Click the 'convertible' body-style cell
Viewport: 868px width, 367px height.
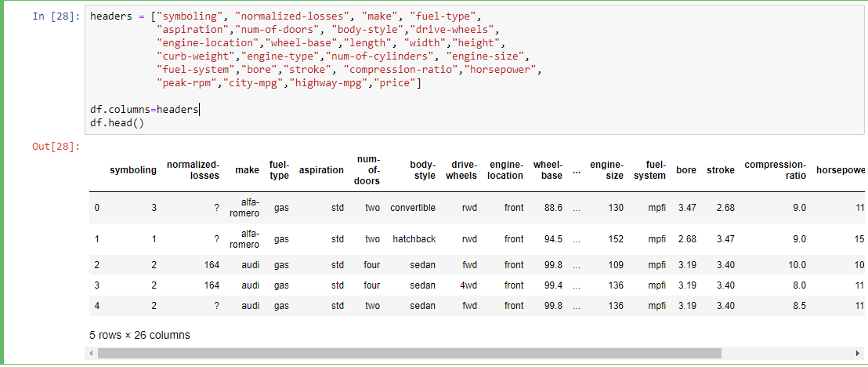tap(413, 208)
